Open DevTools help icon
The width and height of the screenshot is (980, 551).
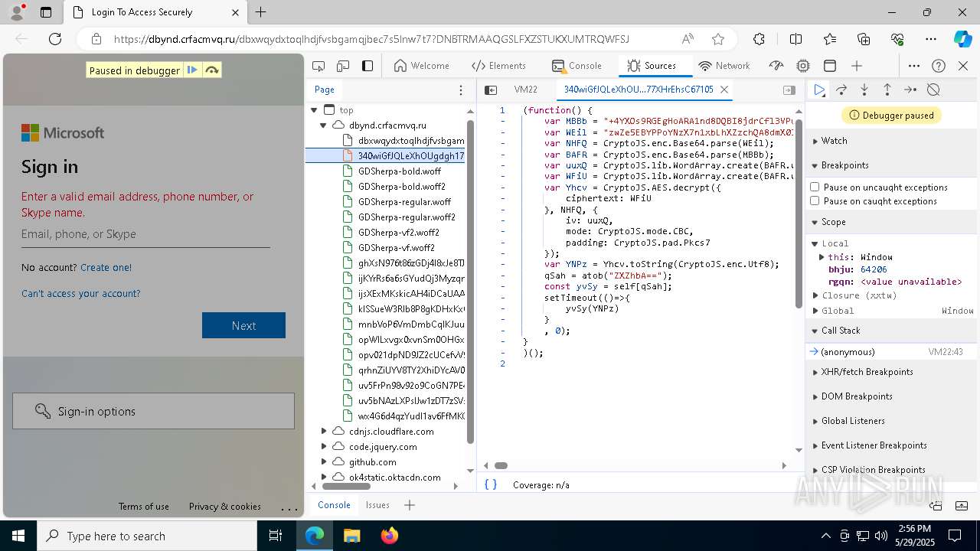[939, 66]
